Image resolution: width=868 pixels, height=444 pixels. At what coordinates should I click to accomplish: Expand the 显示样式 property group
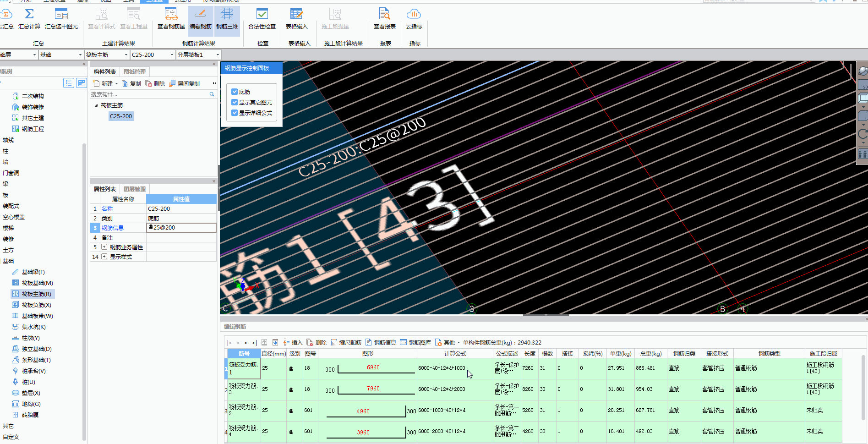[104, 257]
